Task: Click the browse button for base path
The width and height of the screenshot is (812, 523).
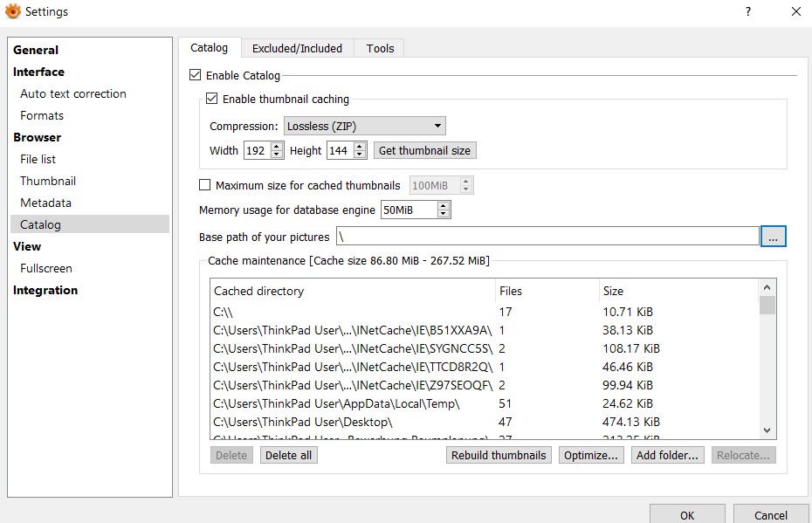Action: (774, 237)
